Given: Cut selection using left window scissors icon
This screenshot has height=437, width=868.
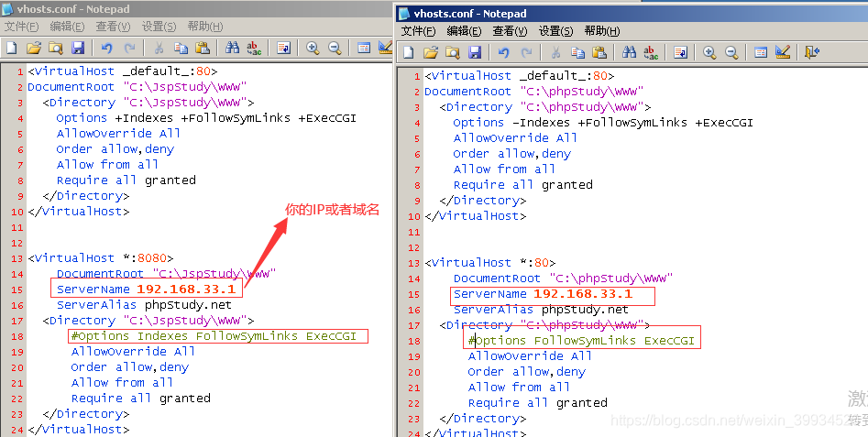Looking at the screenshot, I should point(159,48).
